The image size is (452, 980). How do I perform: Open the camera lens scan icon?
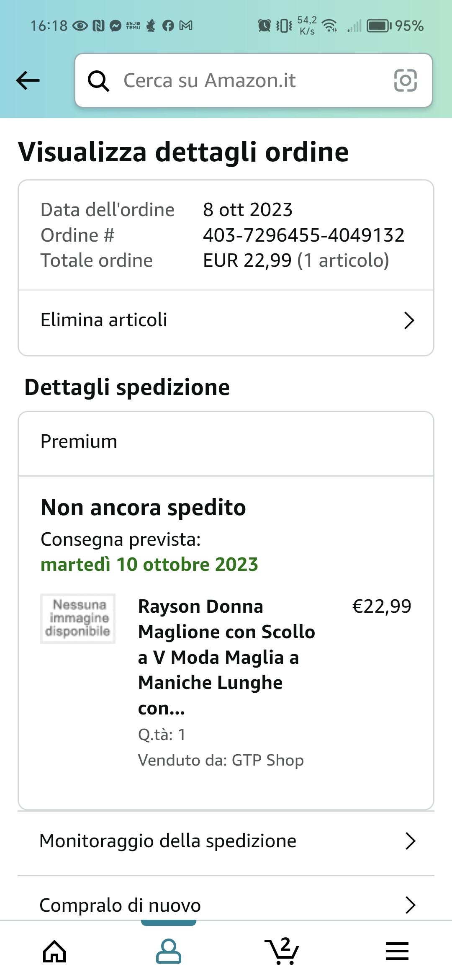tap(406, 80)
